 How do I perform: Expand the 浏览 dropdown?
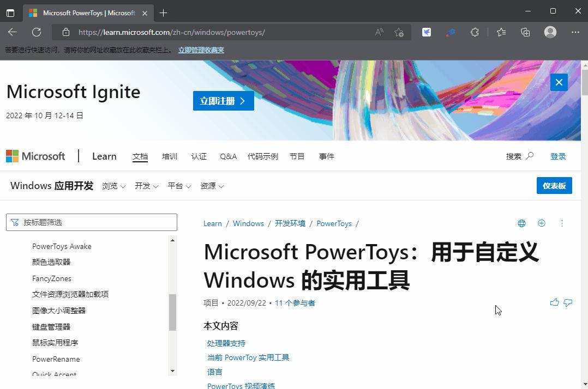113,186
